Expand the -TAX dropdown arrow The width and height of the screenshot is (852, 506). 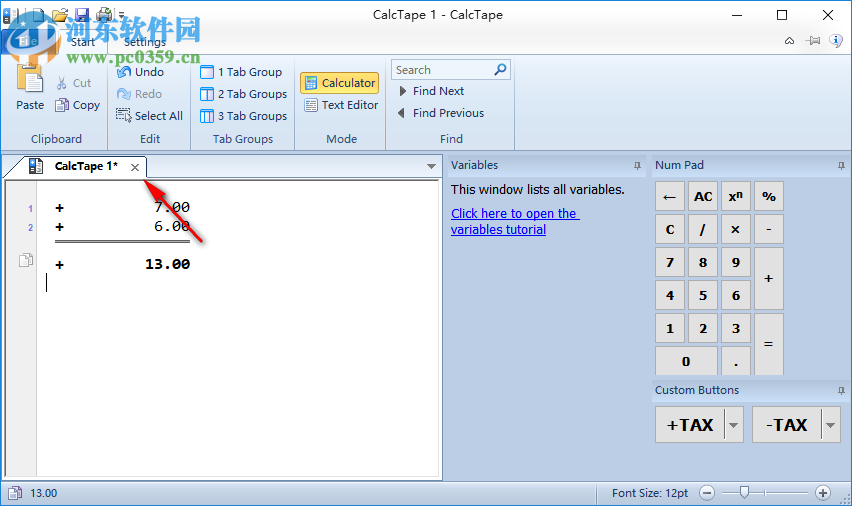coord(830,424)
